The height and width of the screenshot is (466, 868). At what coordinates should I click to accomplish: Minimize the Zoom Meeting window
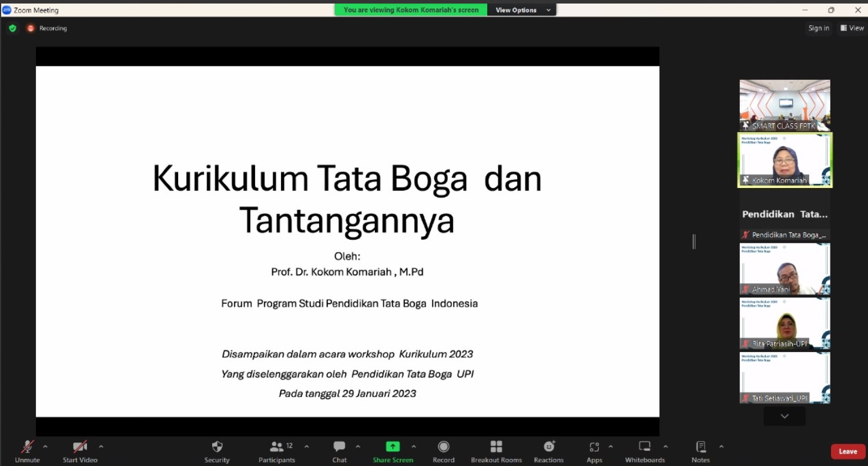point(805,10)
